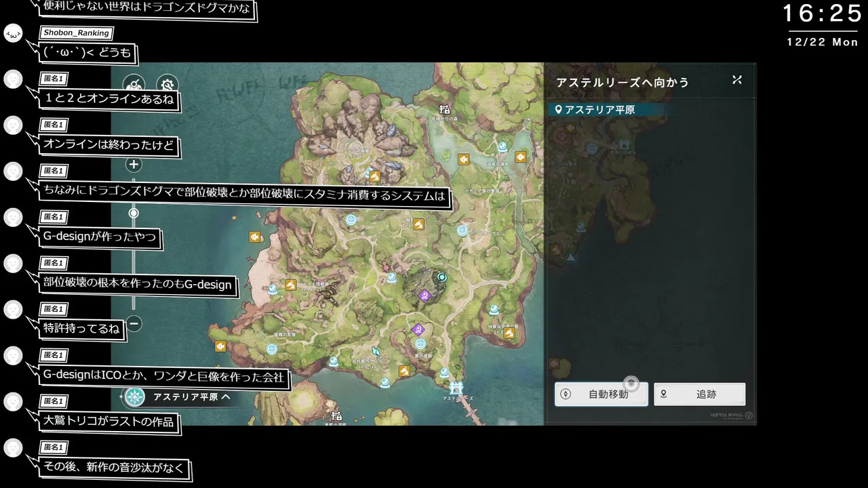Image resolution: width=868 pixels, height=488 pixels.
Task: Zoom out the map with minus button
Action: pyautogui.click(x=134, y=324)
